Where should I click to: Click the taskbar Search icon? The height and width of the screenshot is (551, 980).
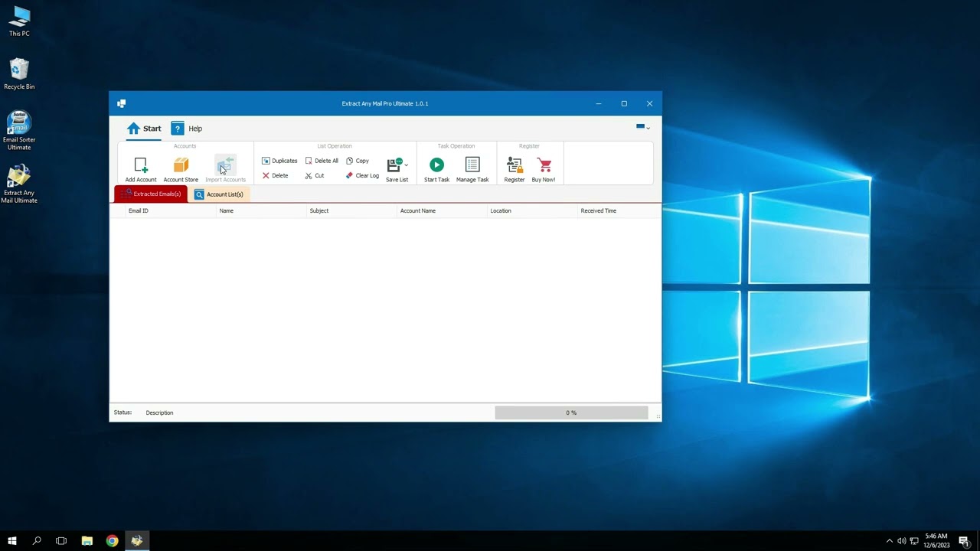[37, 540]
